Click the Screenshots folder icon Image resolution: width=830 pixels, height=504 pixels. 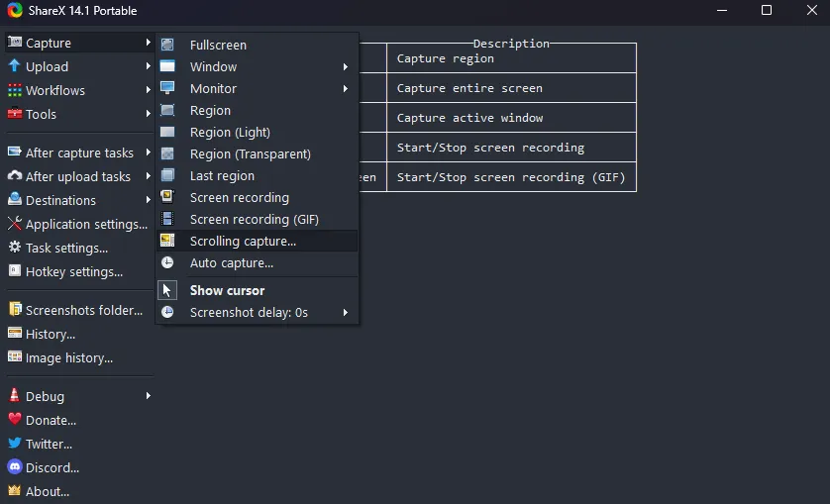[x=15, y=310]
